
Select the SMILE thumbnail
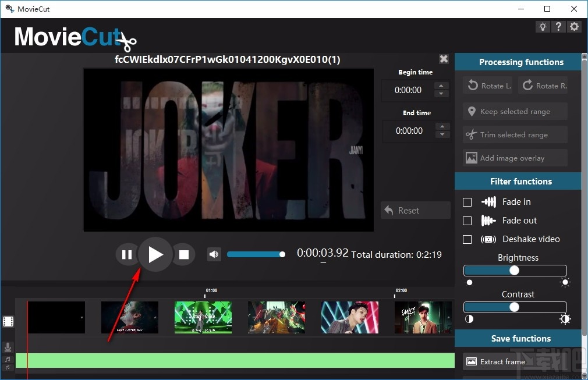pyautogui.click(x=423, y=317)
